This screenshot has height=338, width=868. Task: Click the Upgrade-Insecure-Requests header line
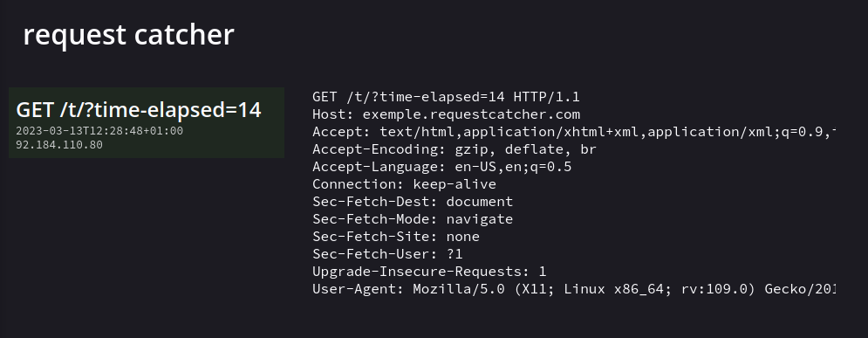(429, 272)
